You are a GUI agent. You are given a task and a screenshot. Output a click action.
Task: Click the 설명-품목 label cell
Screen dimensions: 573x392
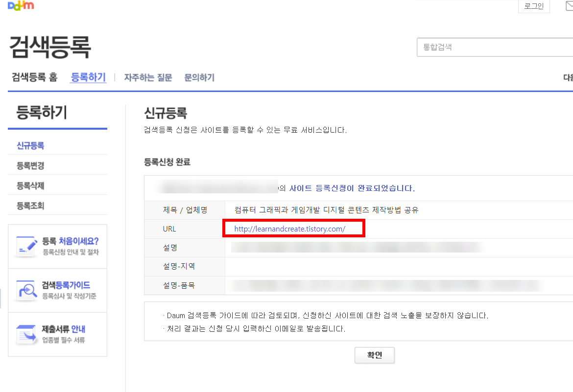(x=185, y=285)
